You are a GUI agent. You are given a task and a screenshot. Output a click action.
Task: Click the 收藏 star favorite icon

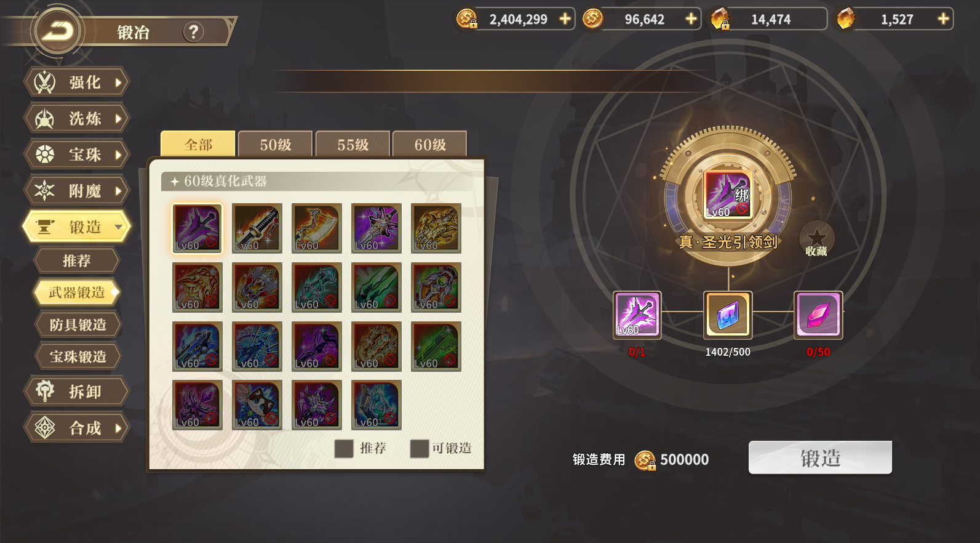(816, 239)
